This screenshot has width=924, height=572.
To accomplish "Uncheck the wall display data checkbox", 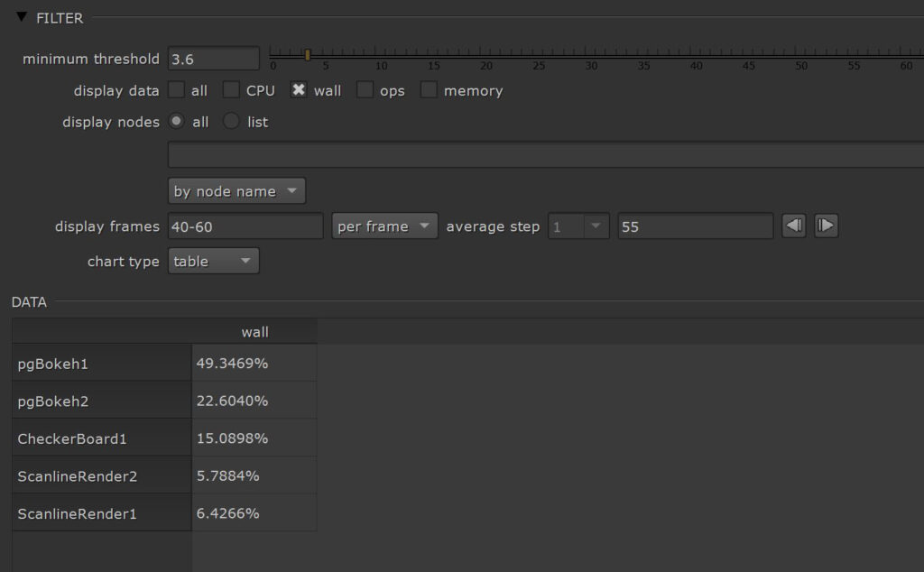I will (299, 90).
